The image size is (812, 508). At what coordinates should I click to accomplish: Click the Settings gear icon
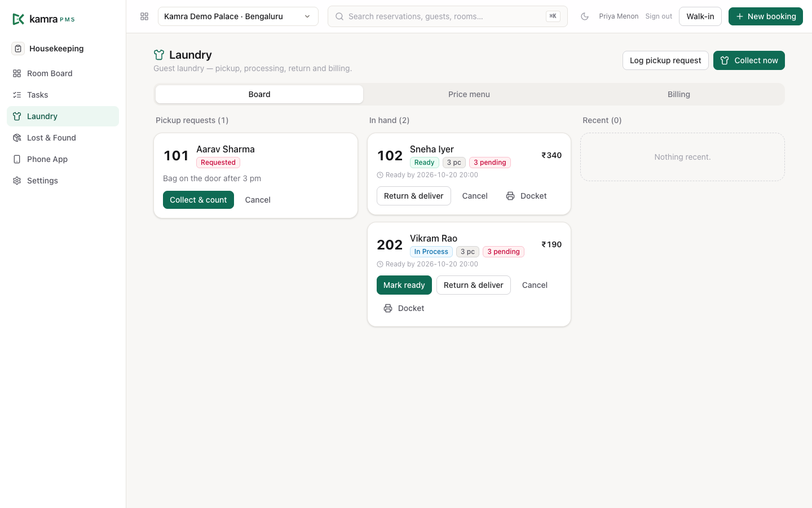click(x=17, y=181)
